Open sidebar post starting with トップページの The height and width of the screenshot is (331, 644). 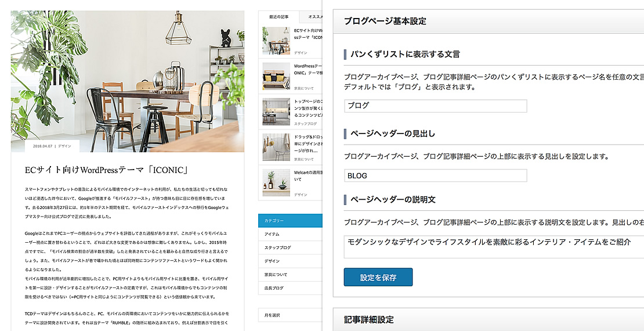(x=308, y=107)
